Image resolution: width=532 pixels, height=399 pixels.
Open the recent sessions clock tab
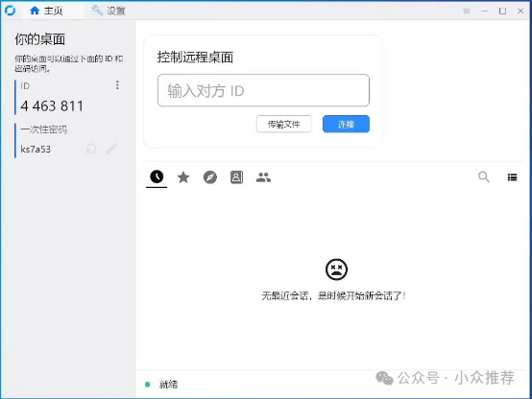coord(157,176)
